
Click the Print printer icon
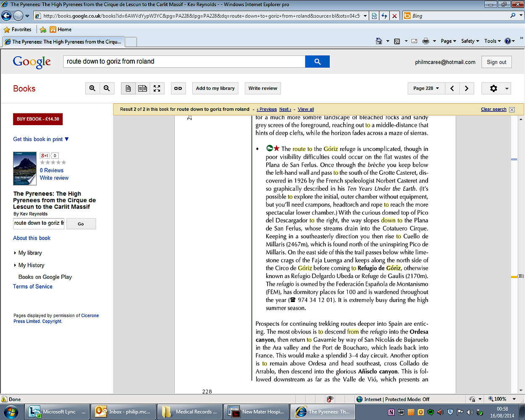(x=425, y=41)
